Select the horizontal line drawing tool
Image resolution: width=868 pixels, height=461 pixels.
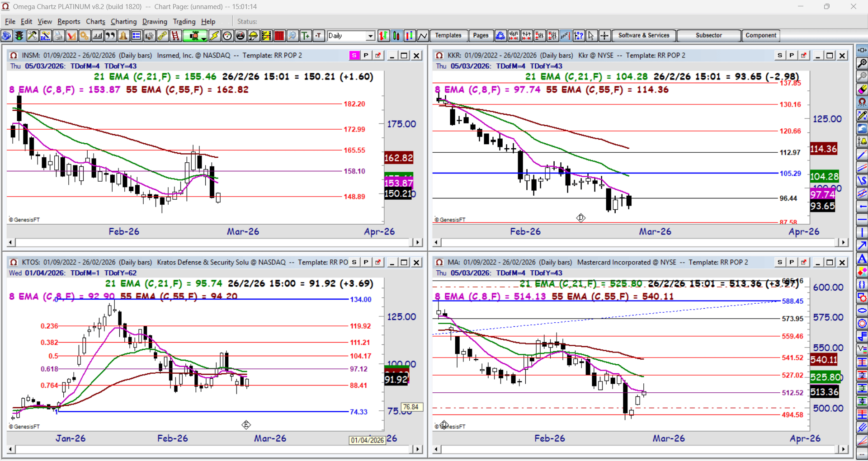coord(862,220)
